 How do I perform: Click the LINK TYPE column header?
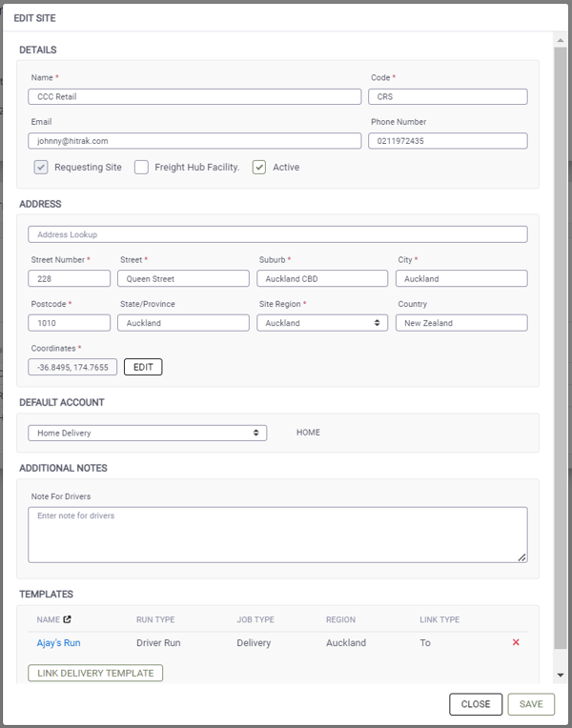pyautogui.click(x=439, y=619)
